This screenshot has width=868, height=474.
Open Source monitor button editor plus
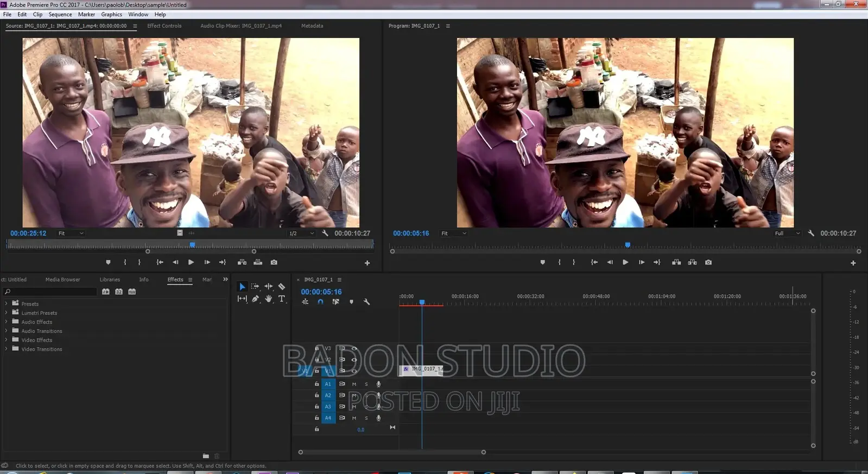click(x=367, y=263)
